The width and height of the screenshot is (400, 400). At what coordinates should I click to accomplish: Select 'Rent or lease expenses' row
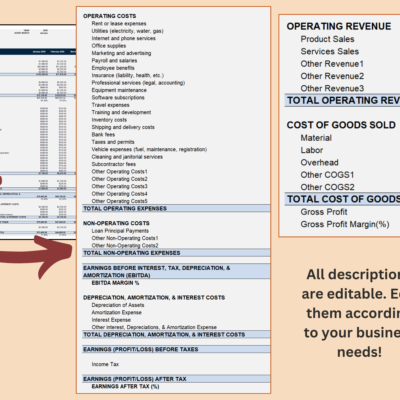coord(119,23)
